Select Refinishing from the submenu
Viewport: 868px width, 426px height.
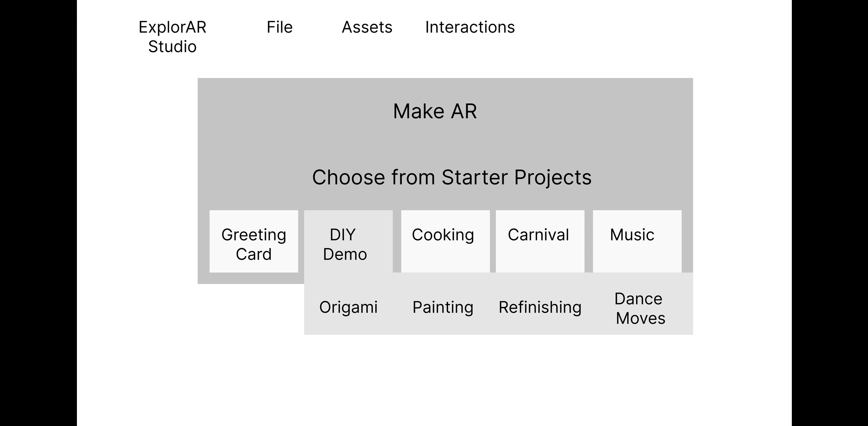click(x=540, y=307)
